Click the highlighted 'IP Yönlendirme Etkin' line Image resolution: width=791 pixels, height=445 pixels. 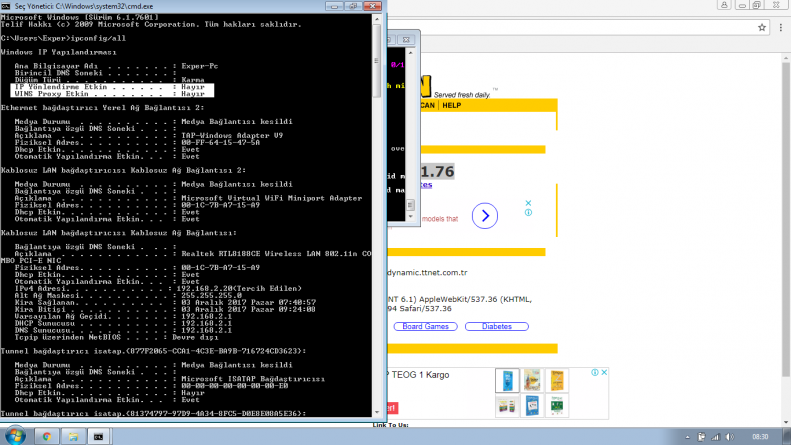[112, 87]
